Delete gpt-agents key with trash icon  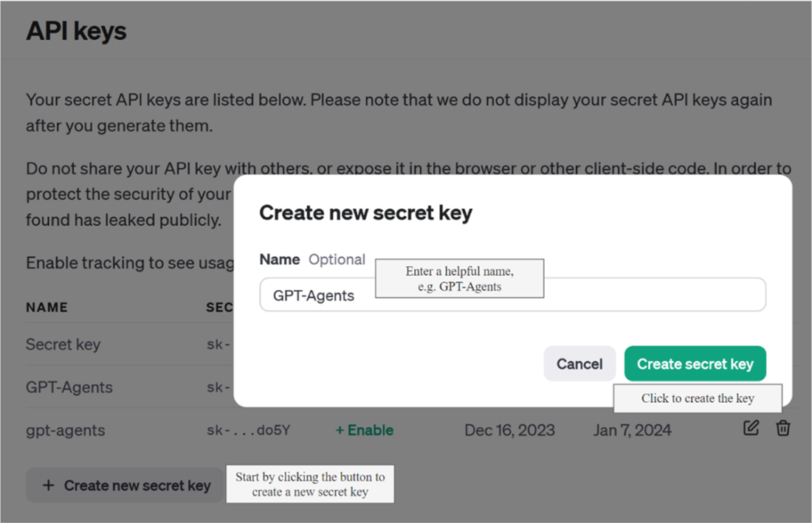[x=783, y=429]
